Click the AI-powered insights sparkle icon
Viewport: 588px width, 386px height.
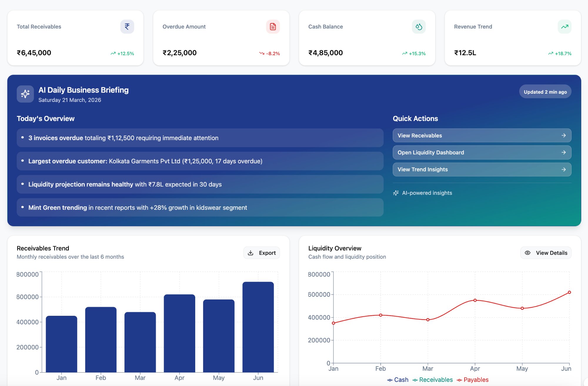396,193
